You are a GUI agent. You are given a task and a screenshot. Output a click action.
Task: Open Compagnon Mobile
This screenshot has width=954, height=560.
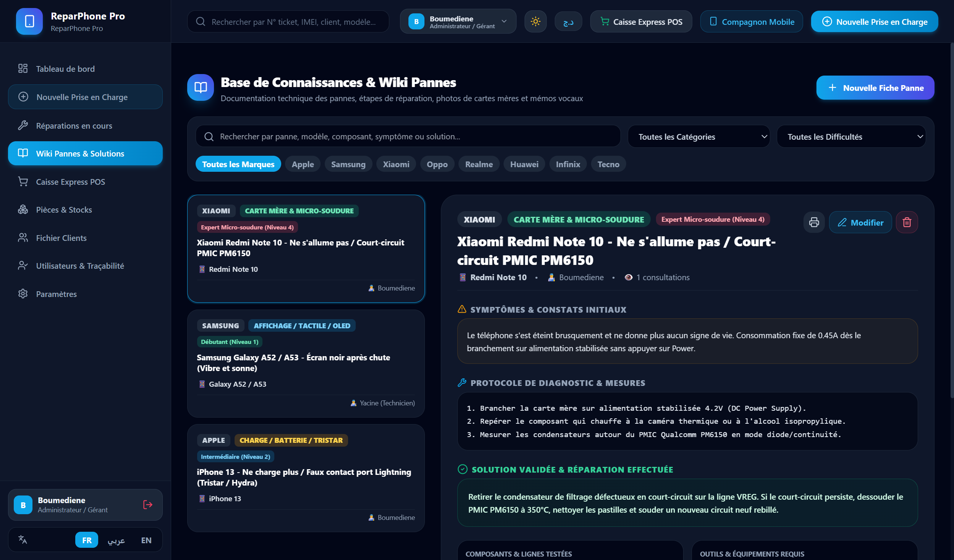(x=751, y=21)
